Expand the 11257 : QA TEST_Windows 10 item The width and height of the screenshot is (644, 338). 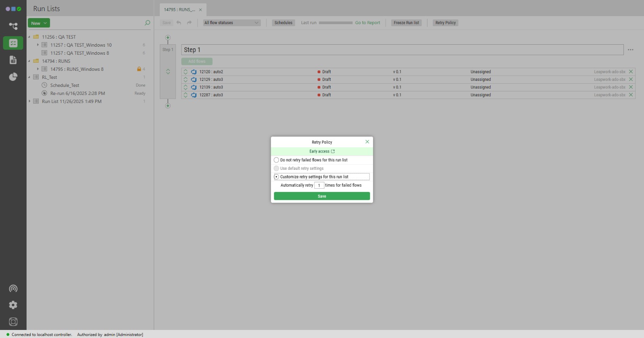(38, 45)
